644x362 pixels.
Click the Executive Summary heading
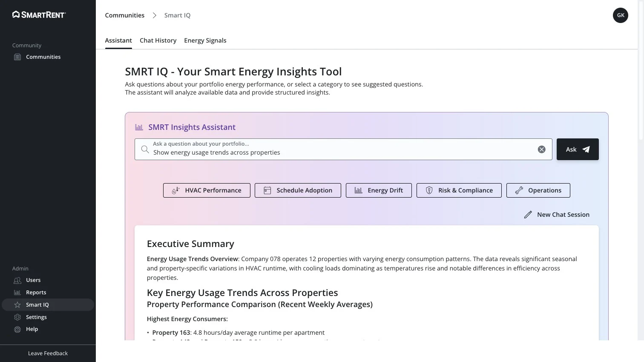pos(190,244)
